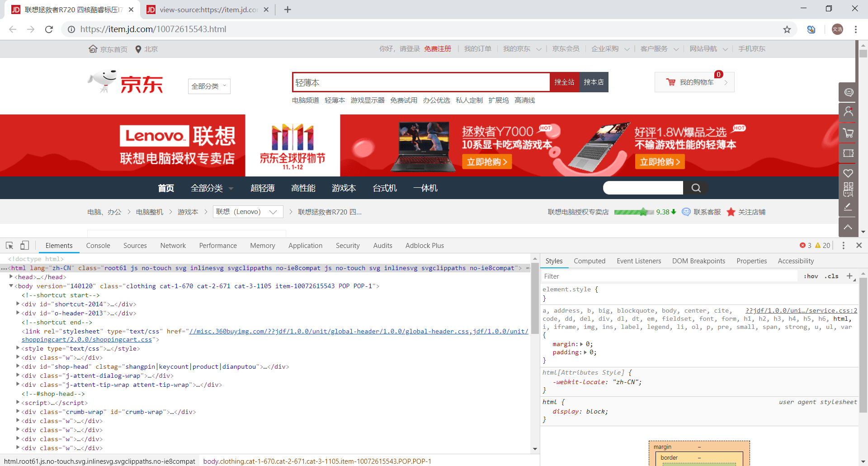Open the Event Listeners tab
The width and height of the screenshot is (868, 466).
point(639,261)
